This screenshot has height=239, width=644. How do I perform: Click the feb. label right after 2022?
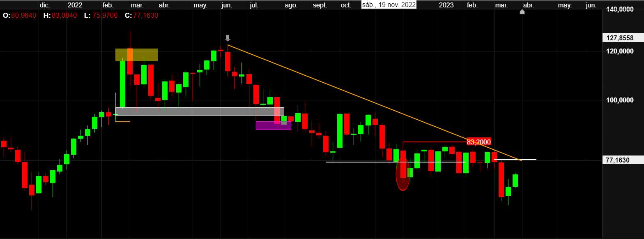point(108,5)
